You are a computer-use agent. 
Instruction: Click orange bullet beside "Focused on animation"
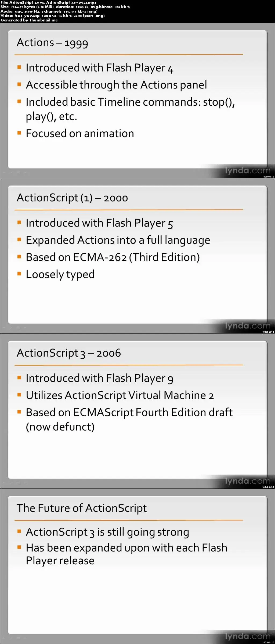pyautogui.click(x=19, y=133)
